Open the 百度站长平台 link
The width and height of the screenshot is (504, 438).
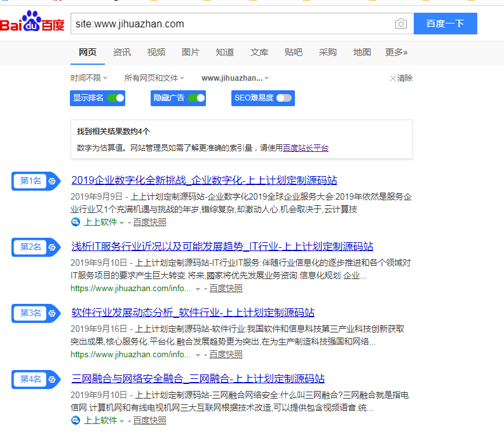pos(306,148)
